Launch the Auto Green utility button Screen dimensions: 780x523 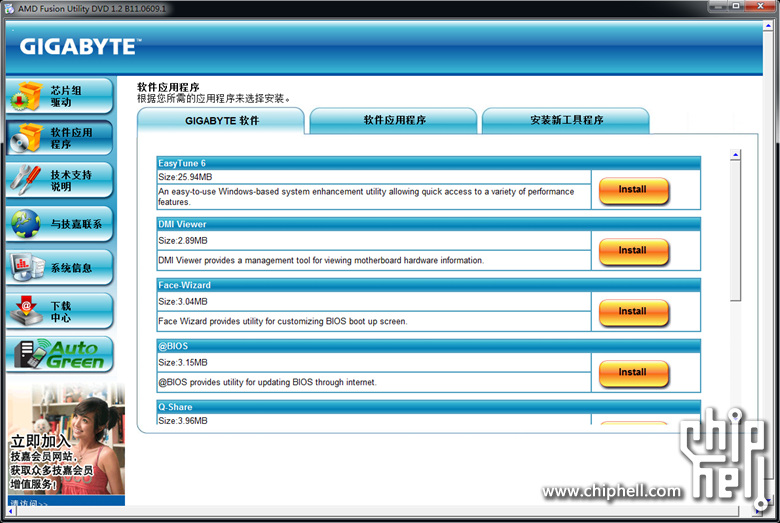coord(59,354)
